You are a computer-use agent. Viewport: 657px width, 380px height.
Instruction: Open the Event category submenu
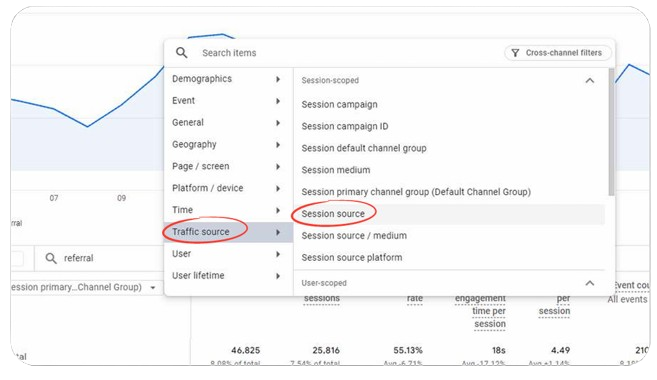pyautogui.click(x=228, y=101)
